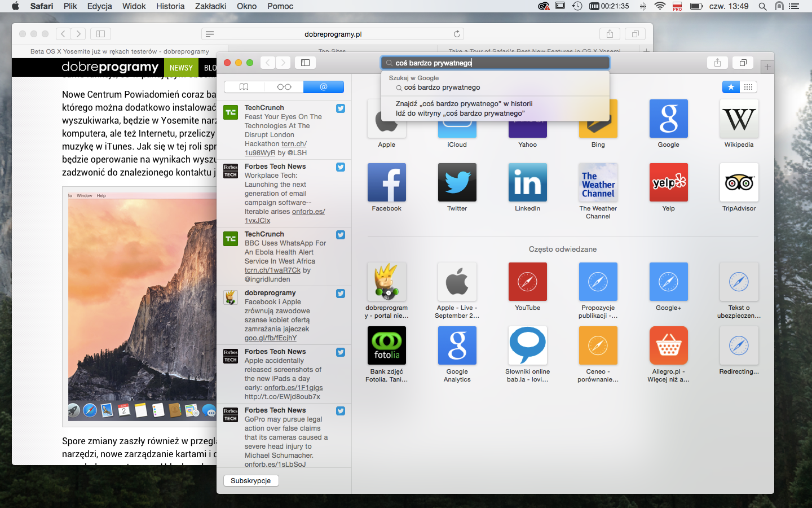Click the dobreprogramy site logo

point(110,67)
